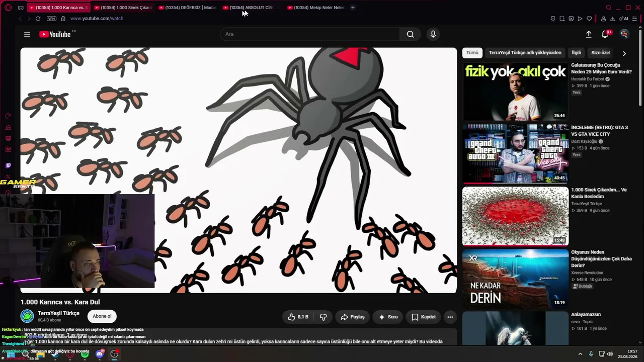Open the TerraYeşil Türkçe channel avatar
The width and height of the screenshot is (644, 362).
click(x=27, y=316)
